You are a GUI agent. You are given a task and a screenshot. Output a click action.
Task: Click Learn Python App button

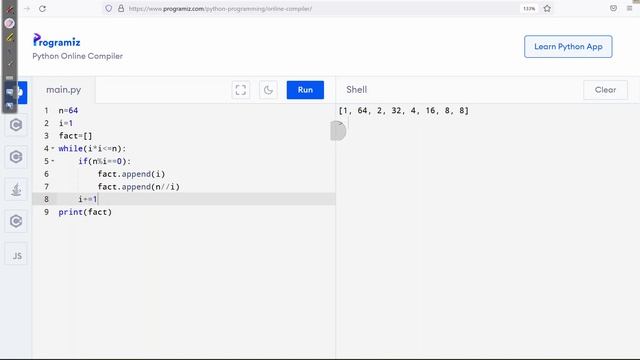click(x=568, y=47)
